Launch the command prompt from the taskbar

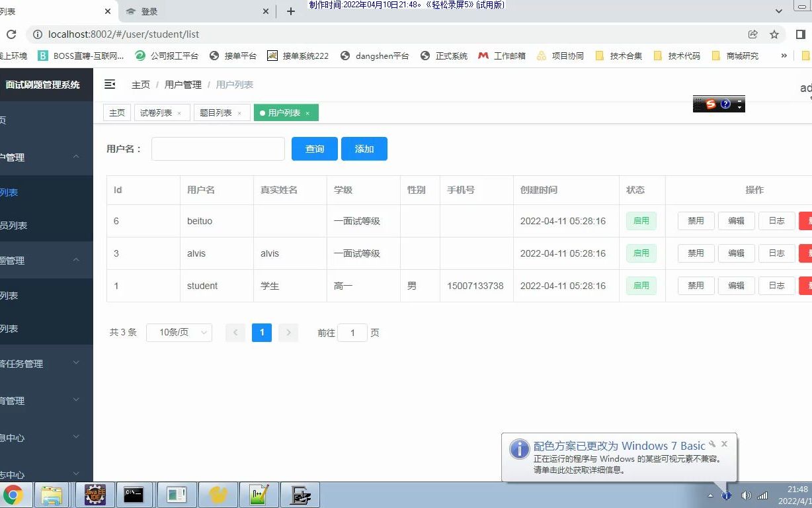(135, 494)
